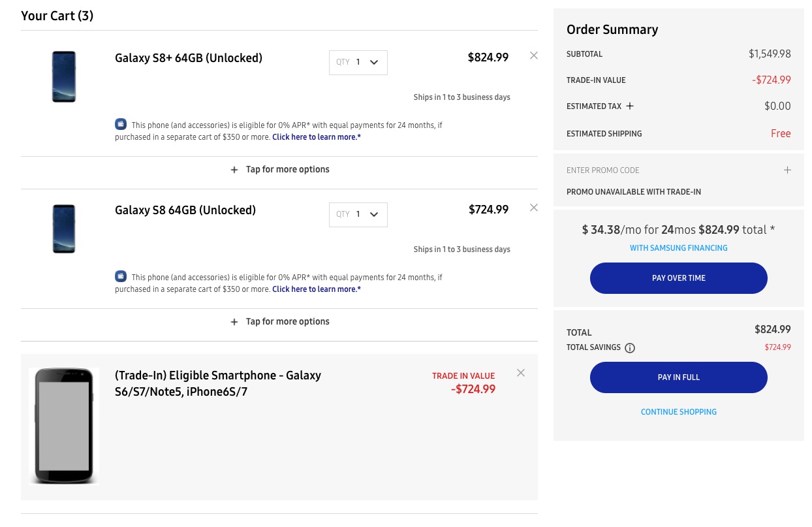Click the trade-in phone thumbnail image
The image size is (812, 527).
64,426
